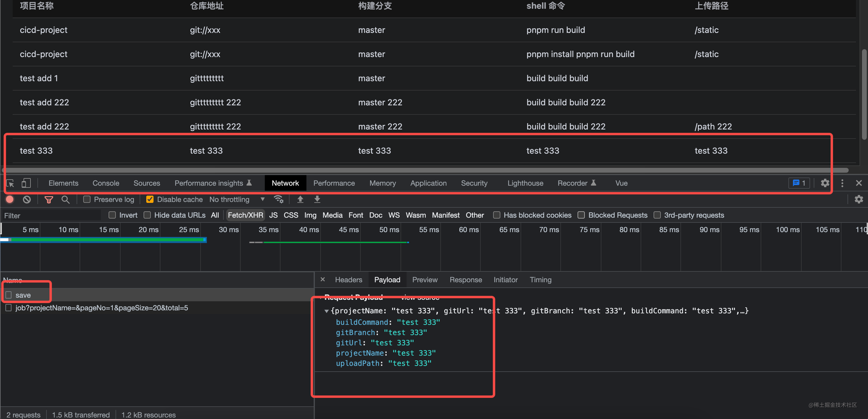The image size is (868, 419).
Task: Open the Lighthouse tab
Action: [x=525, y=183]
